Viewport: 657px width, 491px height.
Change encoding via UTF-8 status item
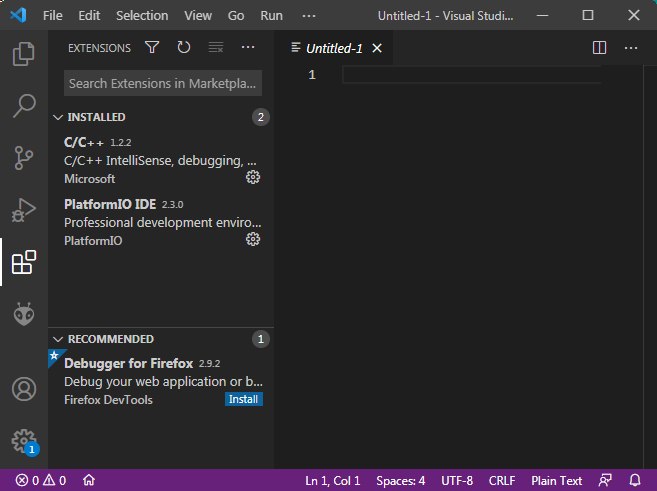click(457, 480)
